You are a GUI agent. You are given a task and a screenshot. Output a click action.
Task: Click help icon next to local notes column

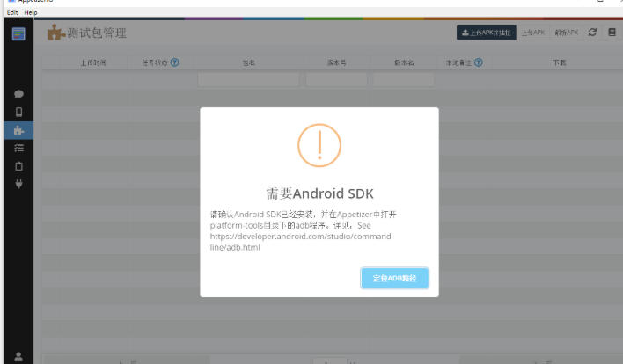click(479, 62)
